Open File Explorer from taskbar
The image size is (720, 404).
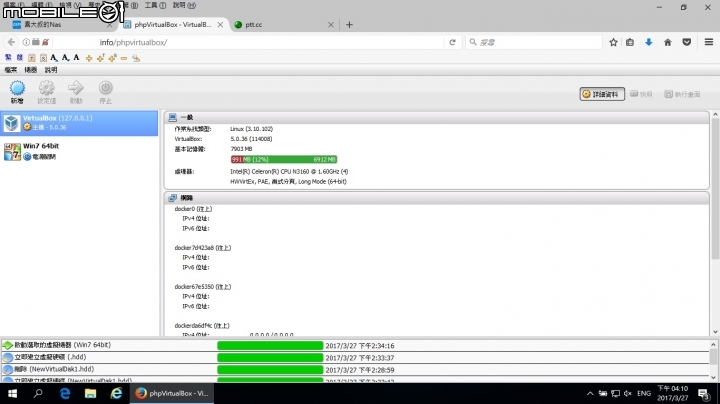pyautogui.click(x=90, y=393)
